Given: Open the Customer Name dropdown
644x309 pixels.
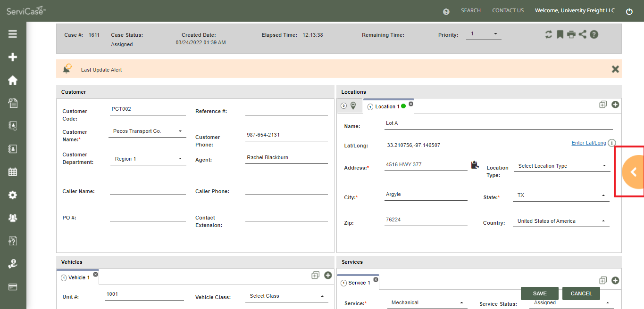Looking at the screenshot, I should click(x=147, y=131).
